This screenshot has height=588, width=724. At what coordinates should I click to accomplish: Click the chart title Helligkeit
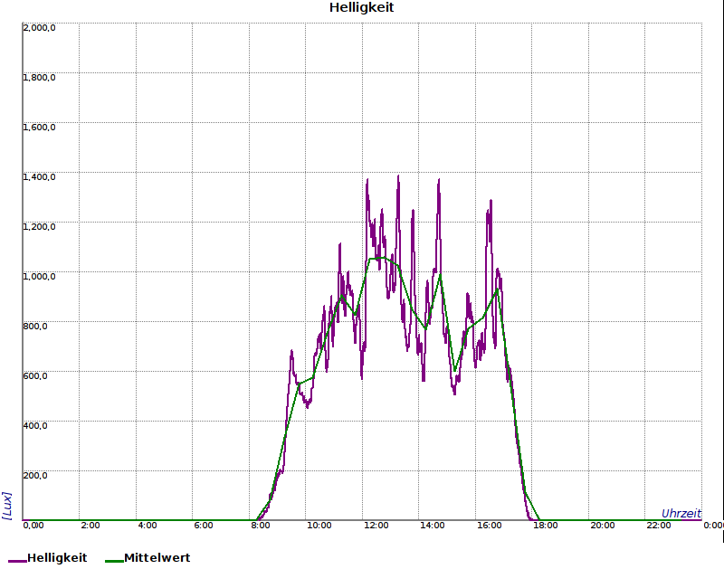[361, 7]
